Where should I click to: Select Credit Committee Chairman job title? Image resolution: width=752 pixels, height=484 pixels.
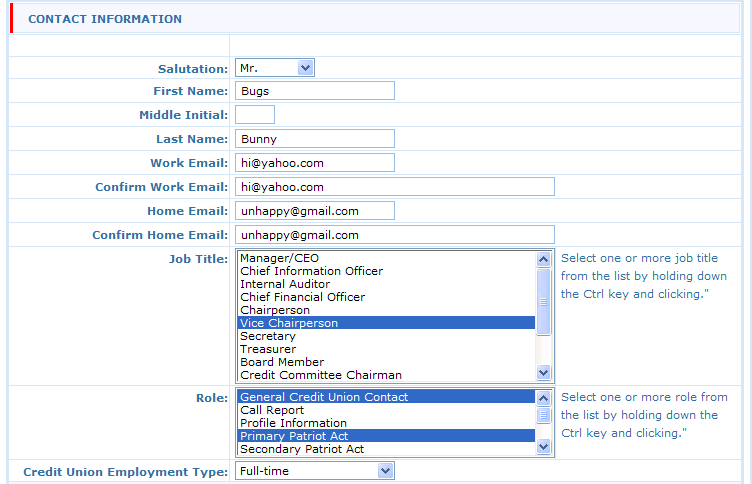pos(387,375)
